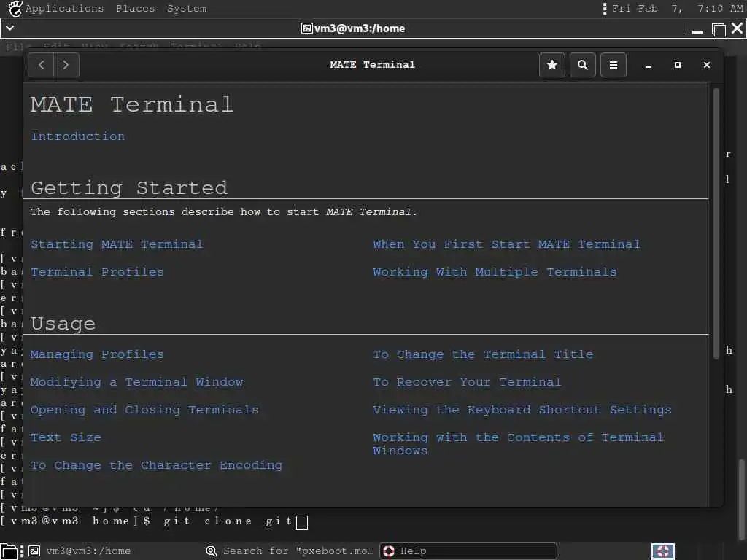Go back with the left arrow button
747x560 pixels.
click(41, 65)
